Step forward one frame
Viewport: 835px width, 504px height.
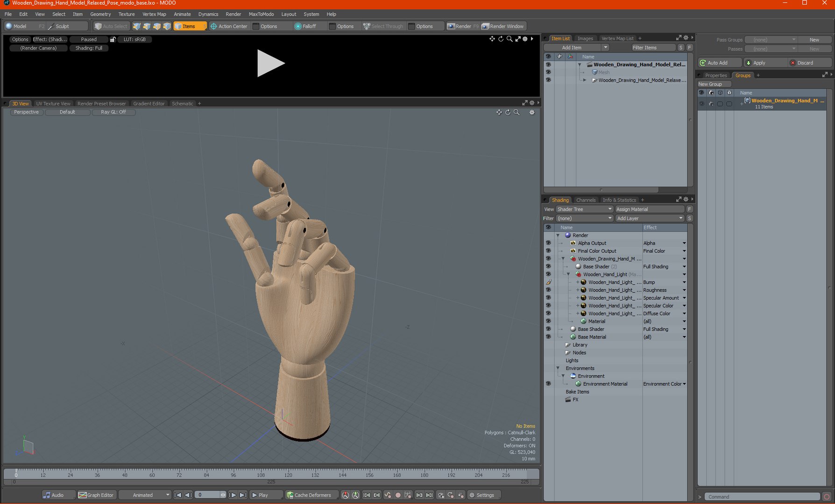tap(233, 495)
